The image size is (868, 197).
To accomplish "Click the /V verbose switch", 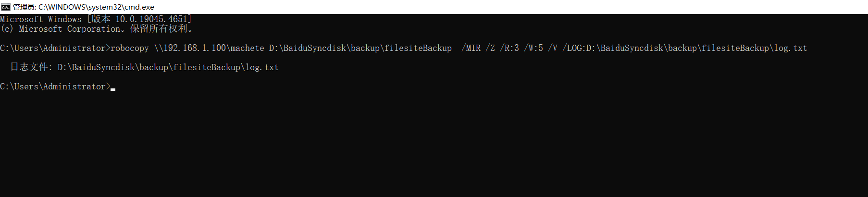I will [x=553, y=48].
